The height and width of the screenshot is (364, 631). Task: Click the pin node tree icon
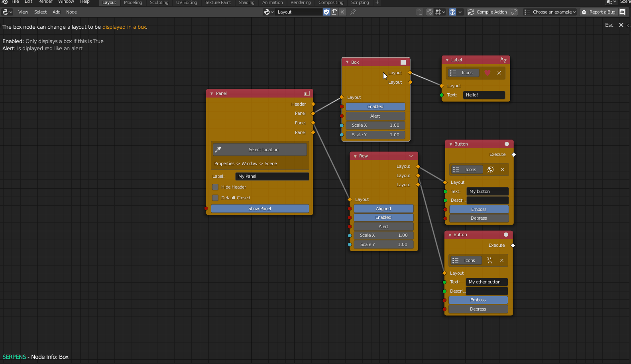point(353,12)
